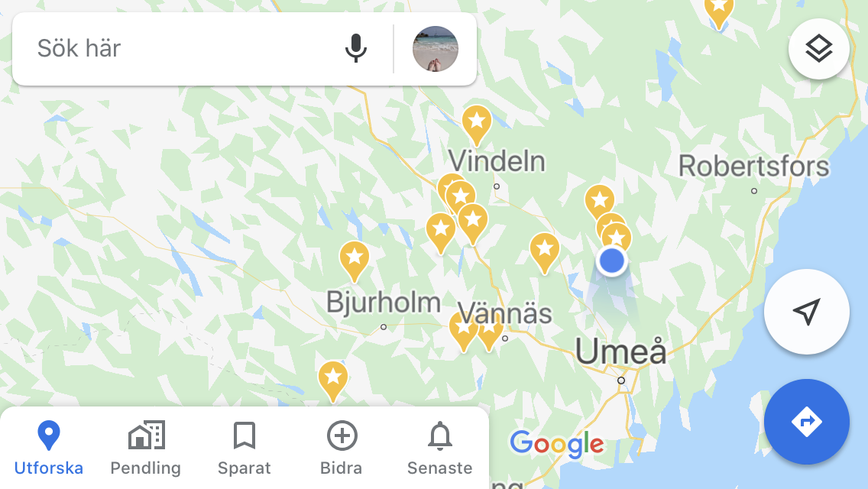This screenshot has height=489, width=868.
Task: Select the Utforska tab
Action: (49, 448)
